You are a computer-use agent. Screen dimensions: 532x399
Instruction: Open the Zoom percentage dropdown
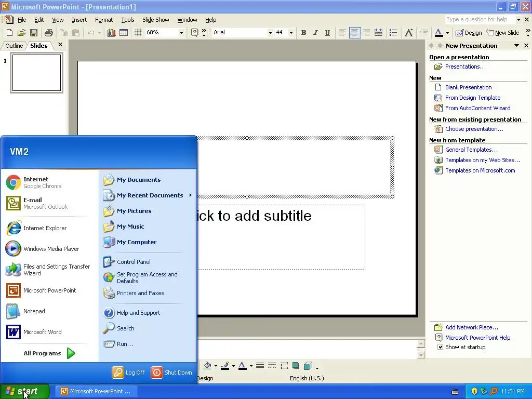(x=181, y=33)
